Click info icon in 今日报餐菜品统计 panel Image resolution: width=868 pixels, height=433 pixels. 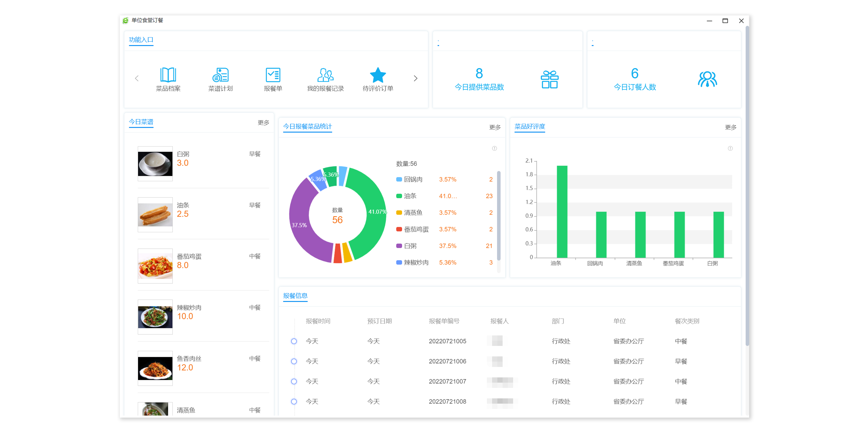point(494,148)
